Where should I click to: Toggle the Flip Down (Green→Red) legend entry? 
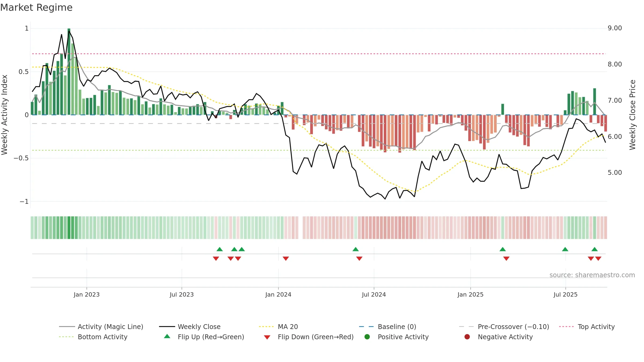[309, 337]
